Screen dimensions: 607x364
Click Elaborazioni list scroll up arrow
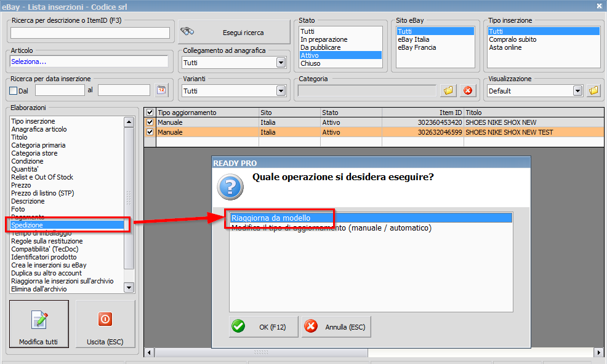[x=129, y=122]
